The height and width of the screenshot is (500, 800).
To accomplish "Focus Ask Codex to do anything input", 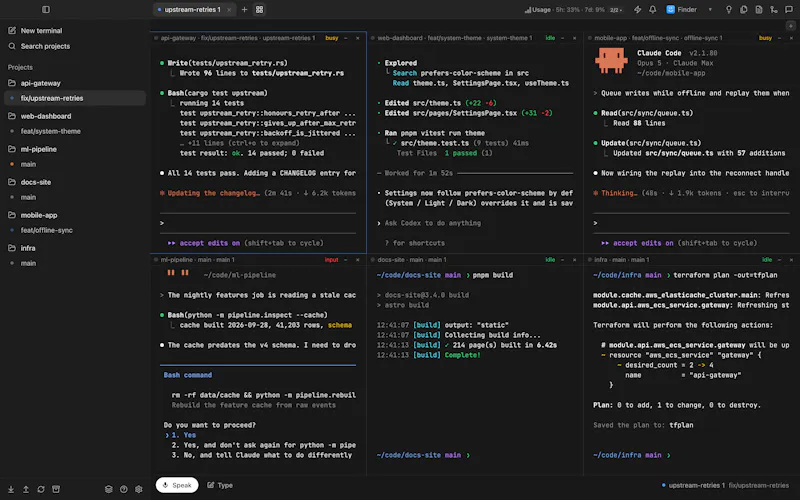I will pos(433,223).
